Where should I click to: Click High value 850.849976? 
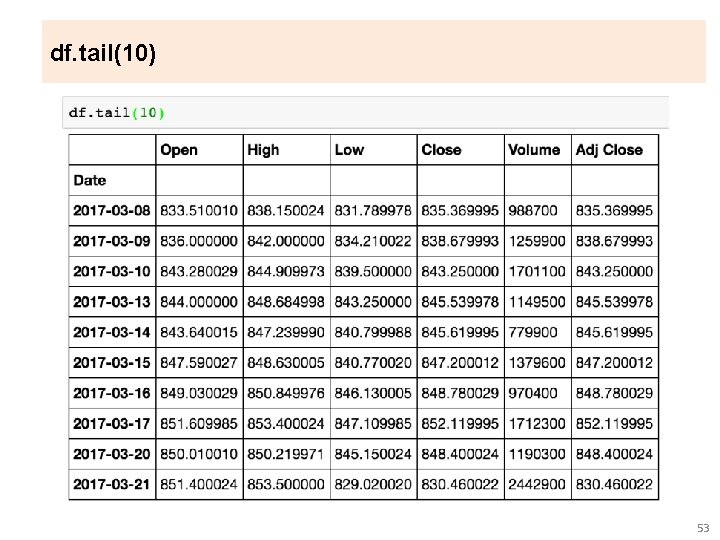[x=286, y=393]
